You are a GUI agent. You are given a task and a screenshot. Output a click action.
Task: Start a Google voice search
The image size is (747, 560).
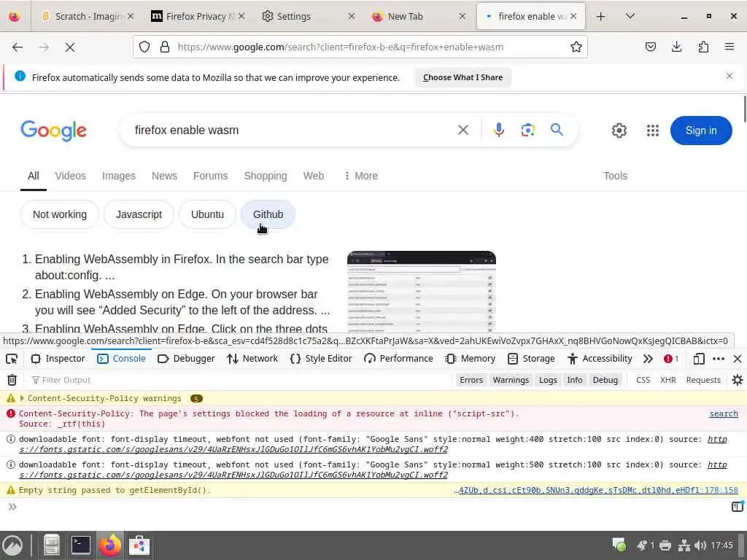pyautogui.click(x=499, y=130)
